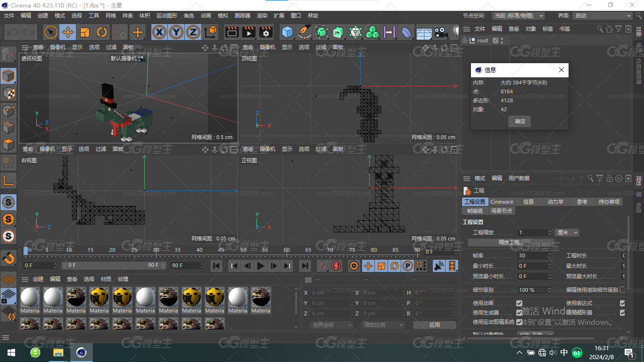Toggle Parameter (P) keyframe recording
Viewport: 644px width, 362px height.
pyautogui.click(x=408, y=266)
